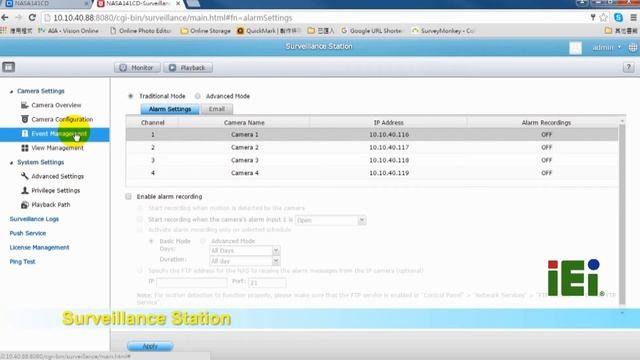
Task: Click the Camera Configuration camera icon
Action: click(x=24, y=119)
